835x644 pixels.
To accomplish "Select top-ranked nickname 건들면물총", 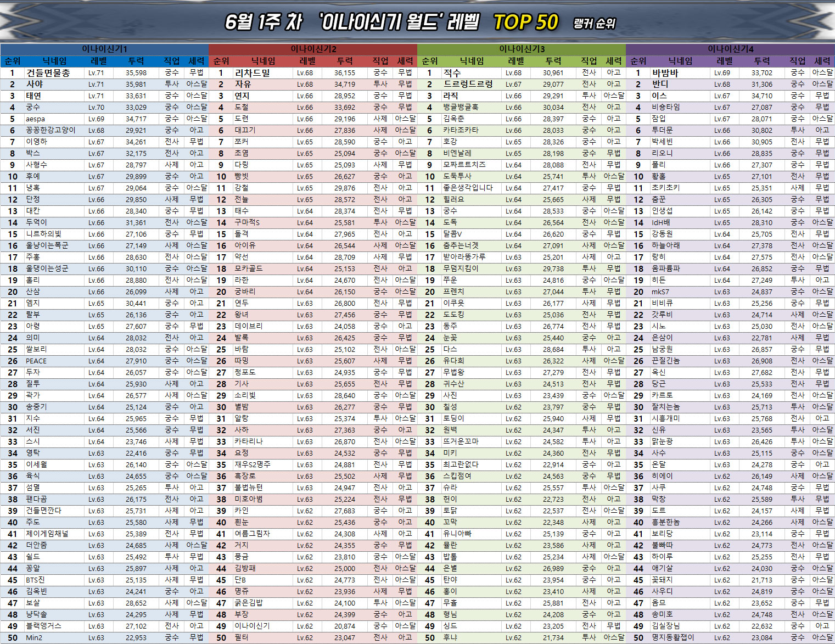I will [x=48, y=73].
